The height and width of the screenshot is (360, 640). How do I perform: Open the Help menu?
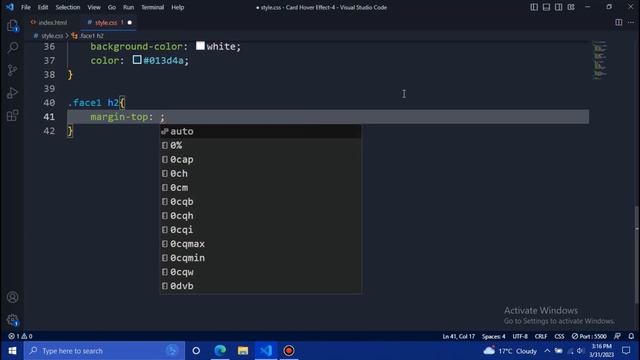click(178, 7)
